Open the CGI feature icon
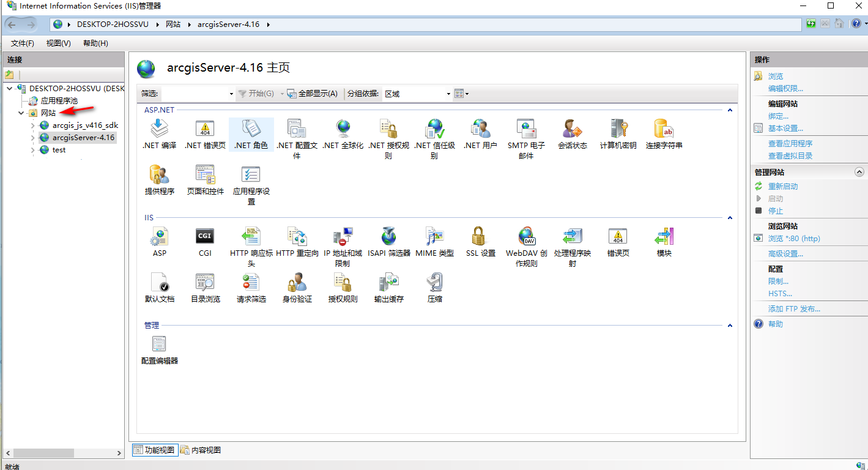This screenshot has height=470, width=868. point(205,242)
